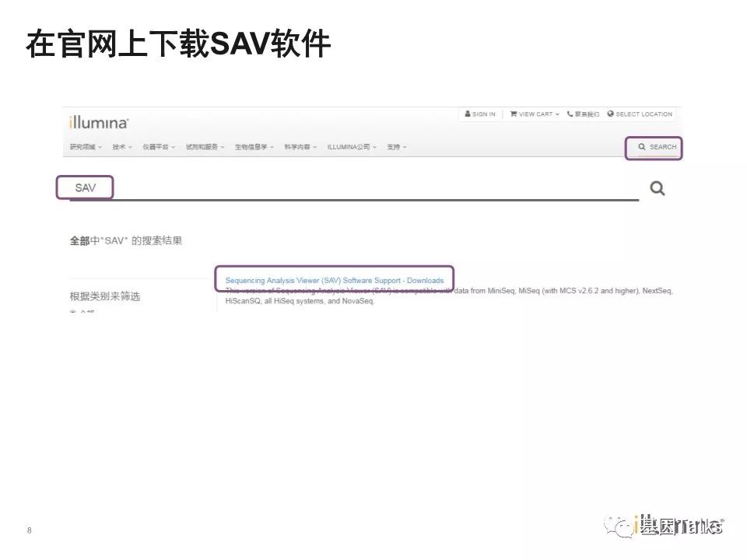Open the ILLUMINA公司 menu
Viewport: 747px width, 560px height.
click(x=351, y=147)
